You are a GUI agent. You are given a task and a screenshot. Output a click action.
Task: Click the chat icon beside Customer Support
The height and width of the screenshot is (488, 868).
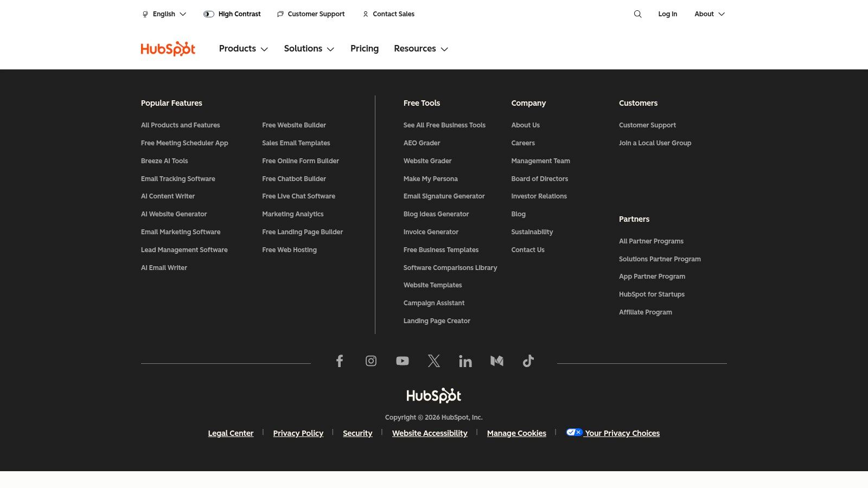tap(280, 14)
